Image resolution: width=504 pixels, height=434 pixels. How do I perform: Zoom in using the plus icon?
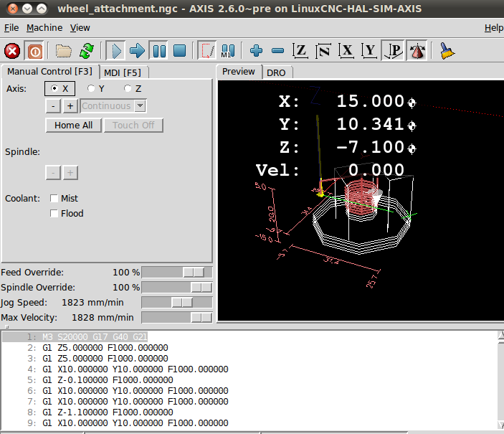(x=256, y=51)
